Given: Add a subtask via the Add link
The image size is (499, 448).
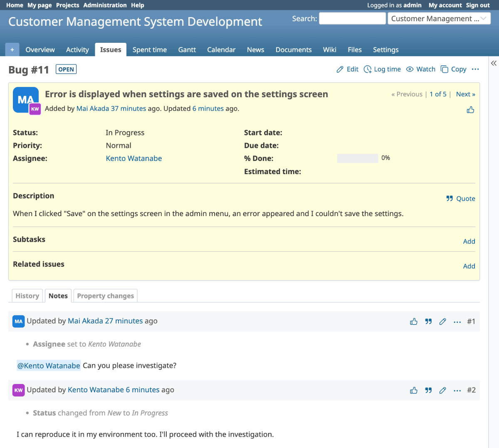Looking at the screenshot, I should (469, 241).
